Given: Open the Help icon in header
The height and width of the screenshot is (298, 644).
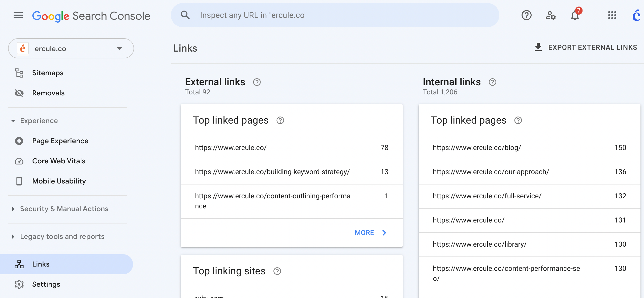Looking at the screenshot, I should click(526, 15).
